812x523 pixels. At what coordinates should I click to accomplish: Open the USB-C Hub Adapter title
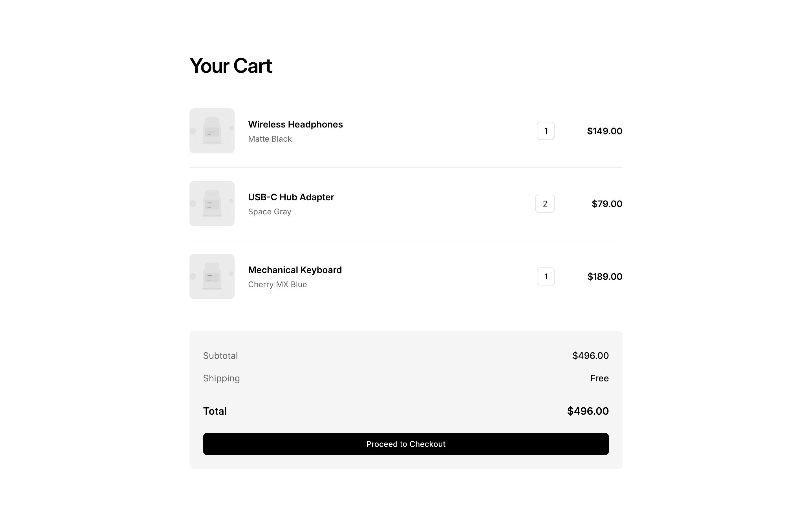[x=291, y=197]
